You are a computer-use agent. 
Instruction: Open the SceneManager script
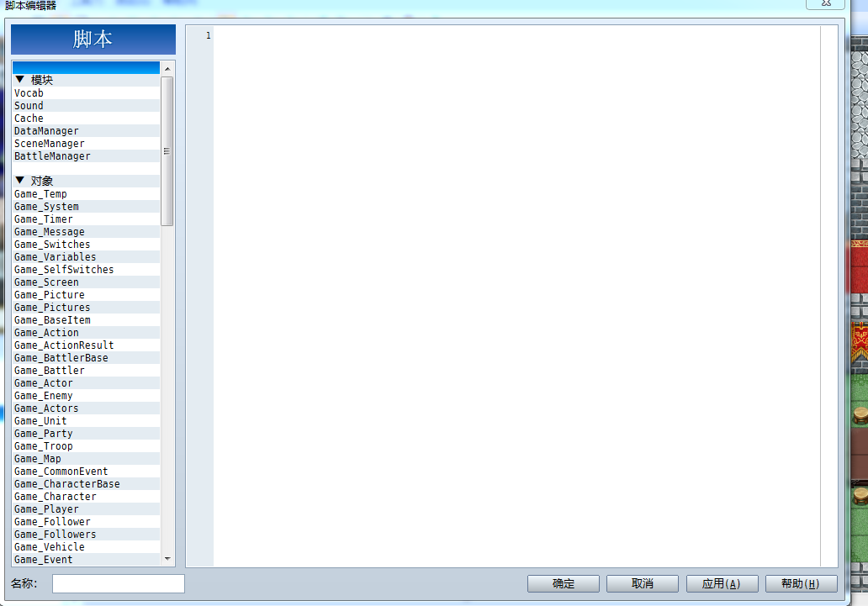point(86,144)
